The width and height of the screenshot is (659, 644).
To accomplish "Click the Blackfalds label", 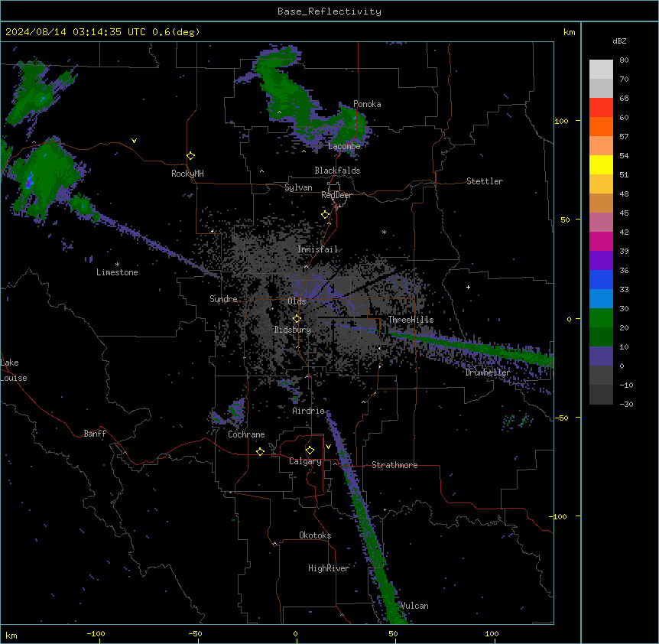I will click(x=337, y=171).
